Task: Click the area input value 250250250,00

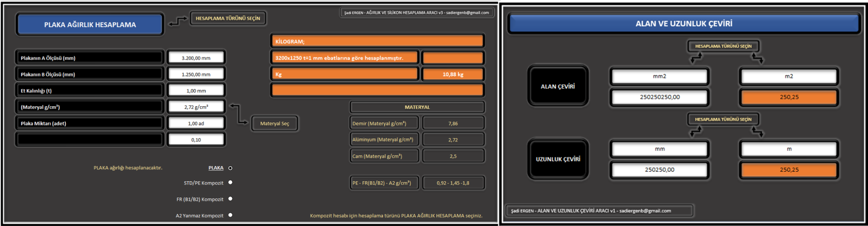Action: [659, 97]
